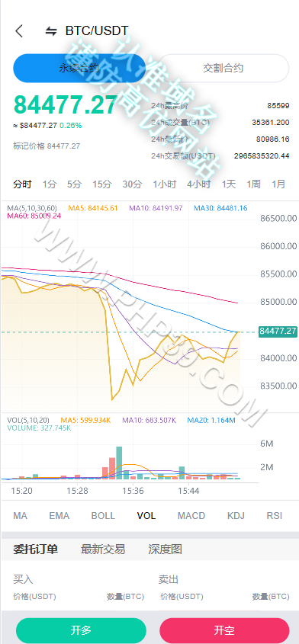Click the tallest green volume bar
Screen dimensions: 299x644
point(119,463)
